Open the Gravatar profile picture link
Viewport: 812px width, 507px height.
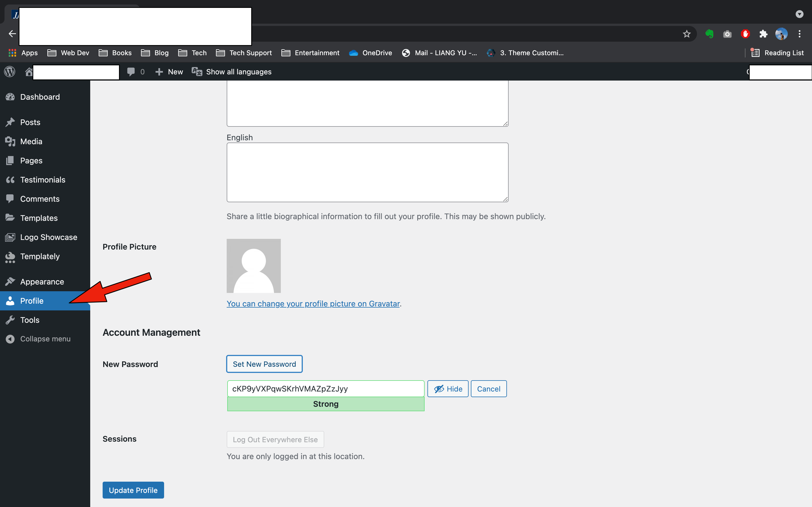pyautogui.click(x=313, y=303)
